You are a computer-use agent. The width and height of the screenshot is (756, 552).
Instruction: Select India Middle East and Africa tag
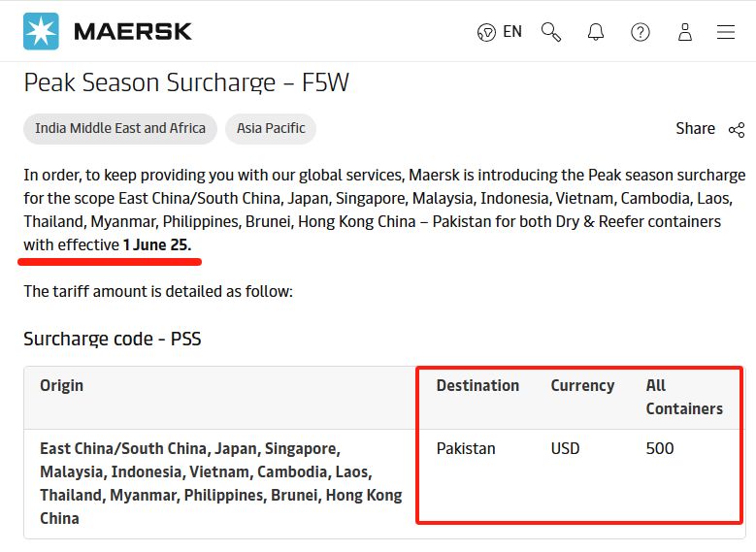pyautogui.click(x=120, y=129)
